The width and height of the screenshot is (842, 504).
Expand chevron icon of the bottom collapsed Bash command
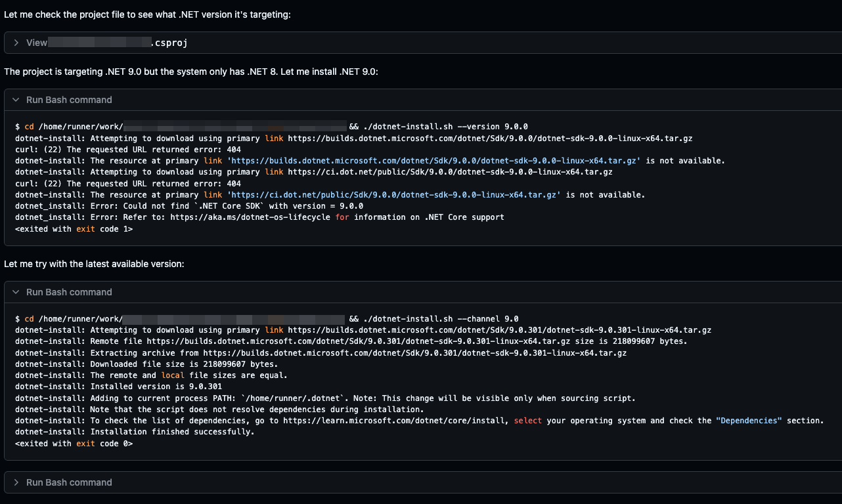(x=16, y=482)
